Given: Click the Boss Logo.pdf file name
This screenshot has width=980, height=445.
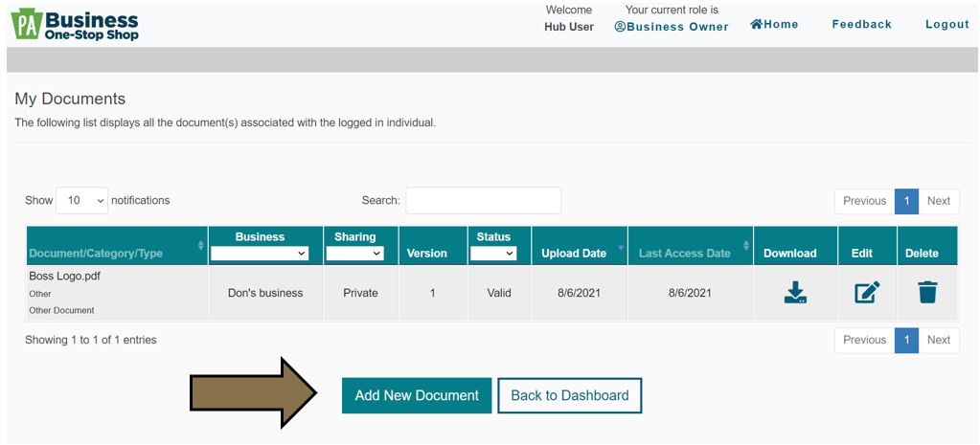Looking at the screenshot, I should pyautogui.click(x=65, y=278).
